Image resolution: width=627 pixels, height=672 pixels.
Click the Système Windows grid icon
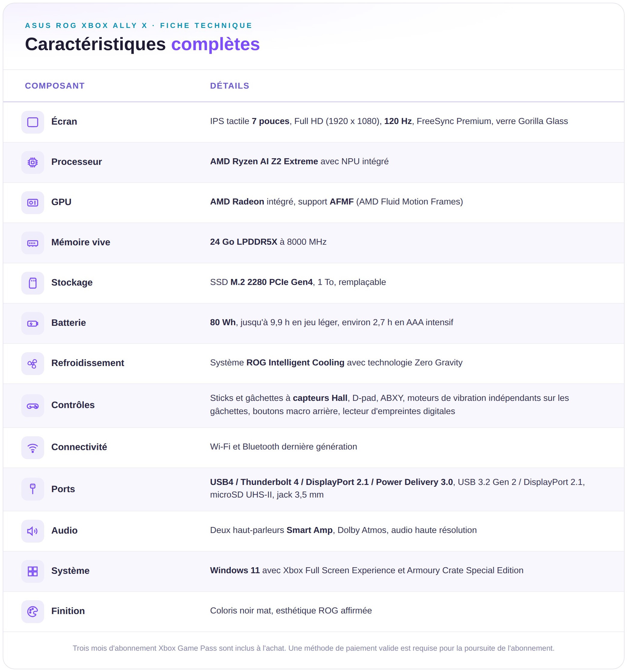point(33,571)
